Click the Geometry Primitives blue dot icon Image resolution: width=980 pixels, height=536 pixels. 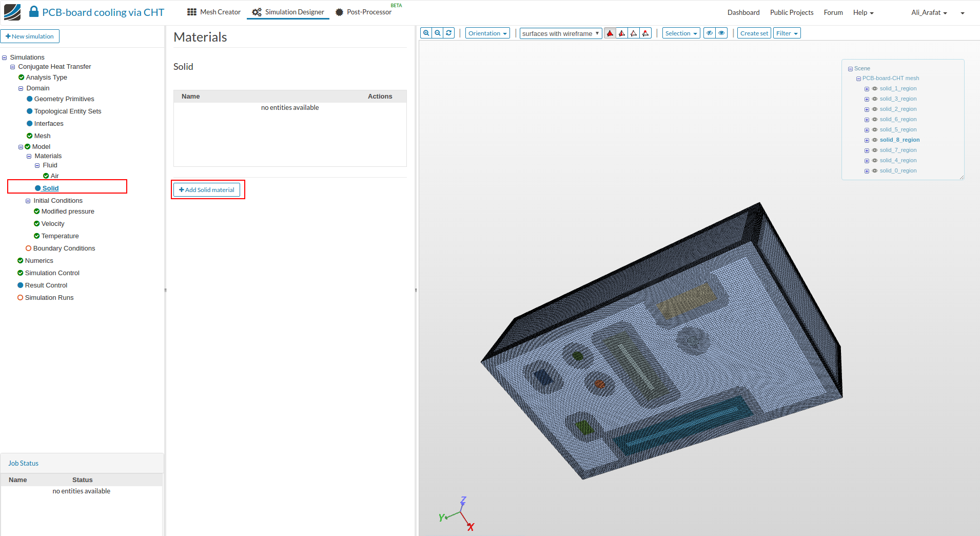pos(29,99)
